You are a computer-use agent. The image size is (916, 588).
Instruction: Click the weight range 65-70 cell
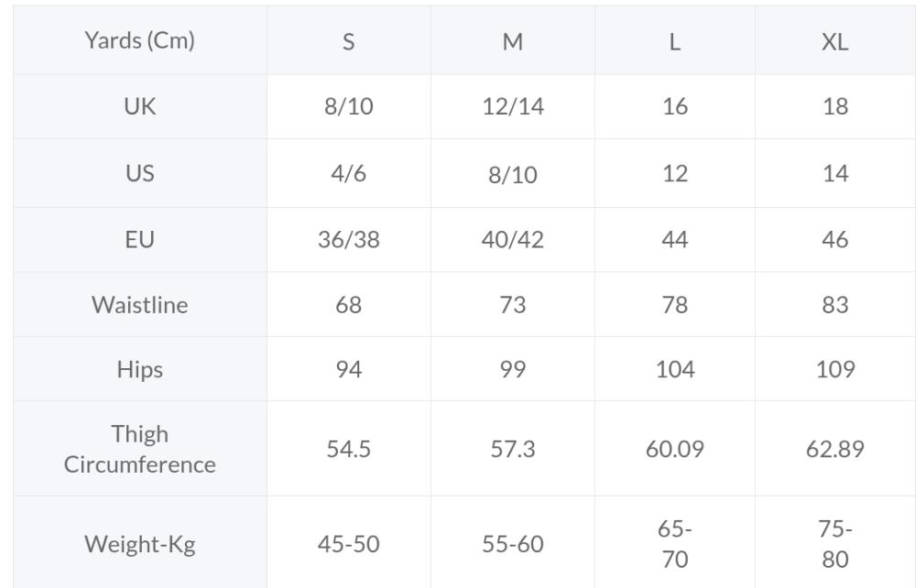coord(675,543)
